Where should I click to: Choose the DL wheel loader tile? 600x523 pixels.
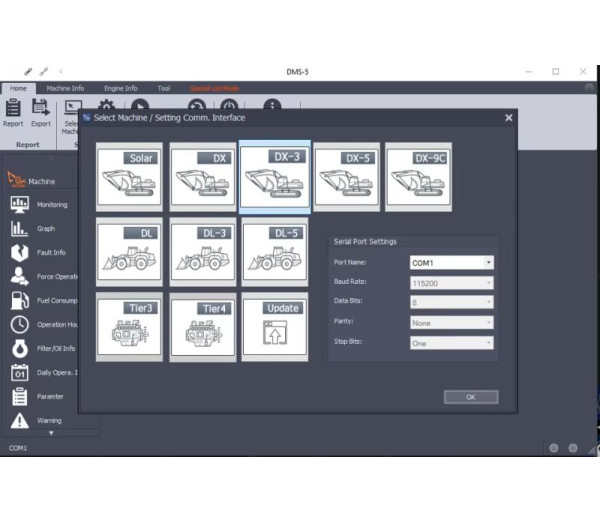[x=129, y=252]
